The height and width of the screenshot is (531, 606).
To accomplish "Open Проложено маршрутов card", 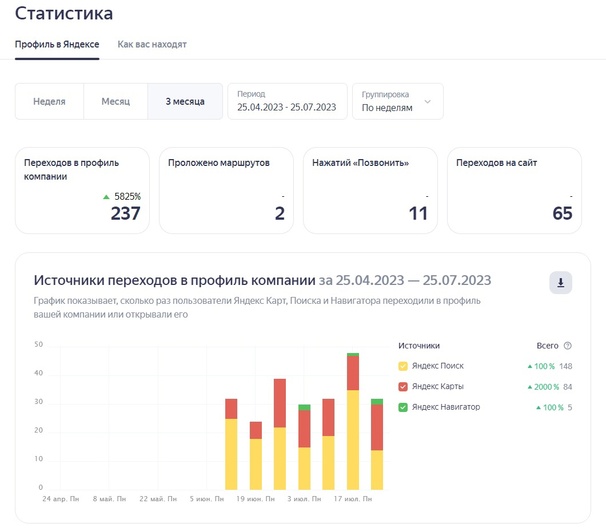I will 226,190.
